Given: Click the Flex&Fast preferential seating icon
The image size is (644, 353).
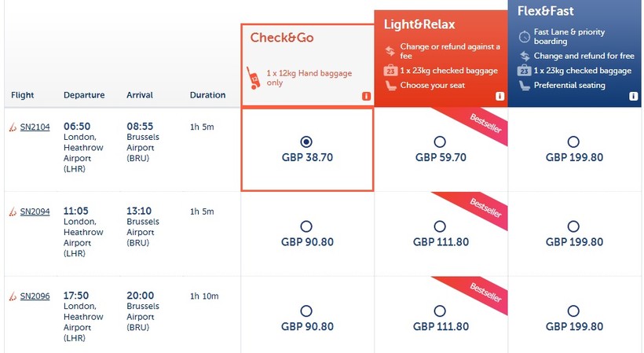Looking at the screenshot, I should (524, 85).
